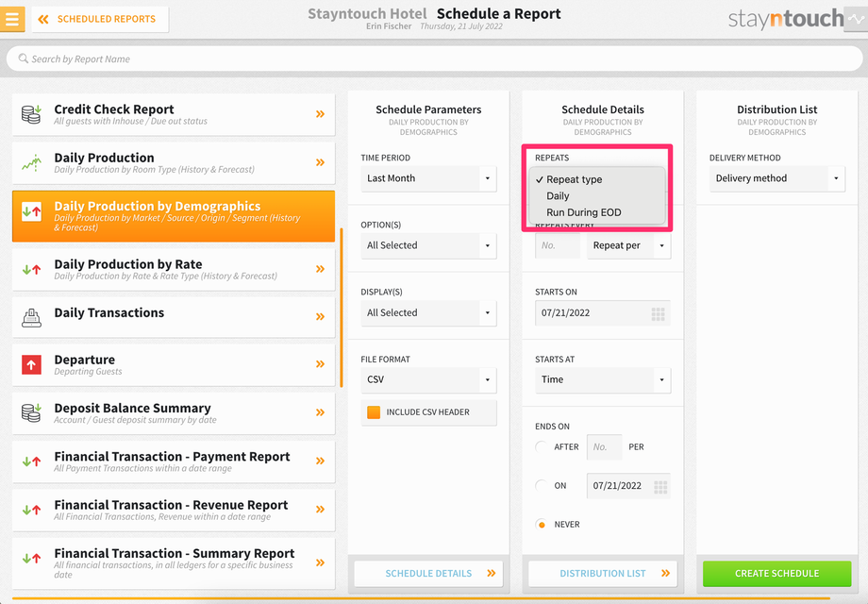Viewport: 868px width, 604px height.
Task: Expand the Display(s) All Selected dropdown
Action: pos(428,312)
